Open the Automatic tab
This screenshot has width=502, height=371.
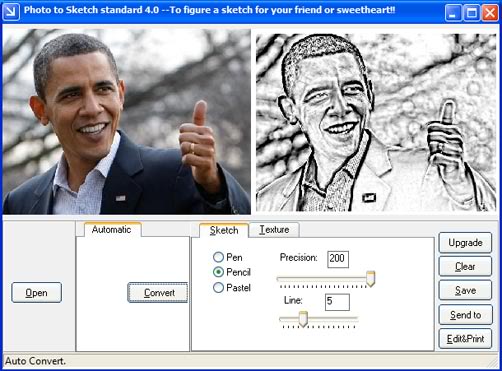112,229
